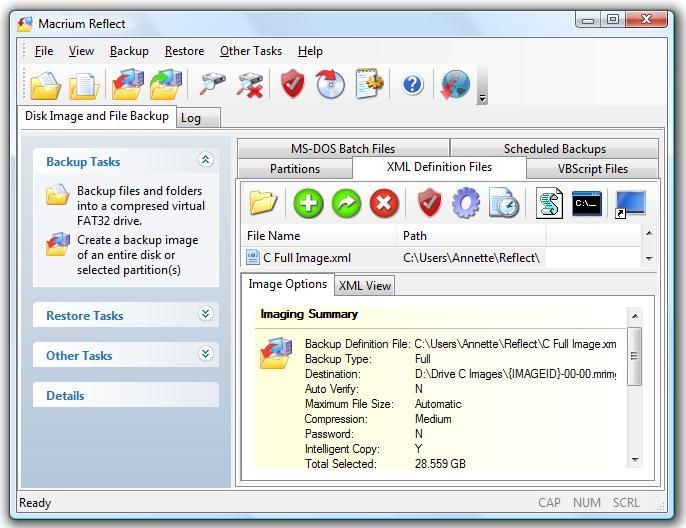Switch to the Partitions tab
The image size is (686, 528).
tap(295, 169)
